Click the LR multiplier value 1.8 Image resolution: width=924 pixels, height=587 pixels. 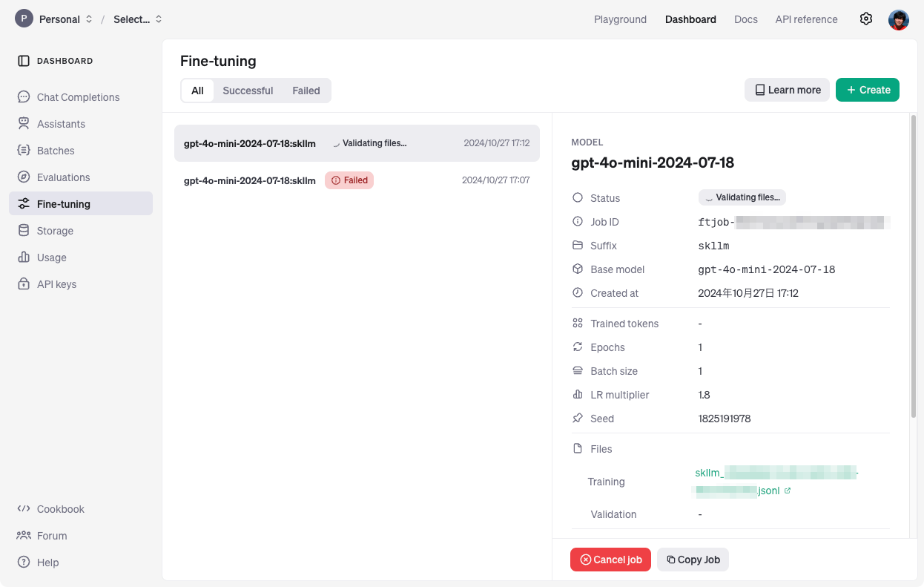(704, 395)
